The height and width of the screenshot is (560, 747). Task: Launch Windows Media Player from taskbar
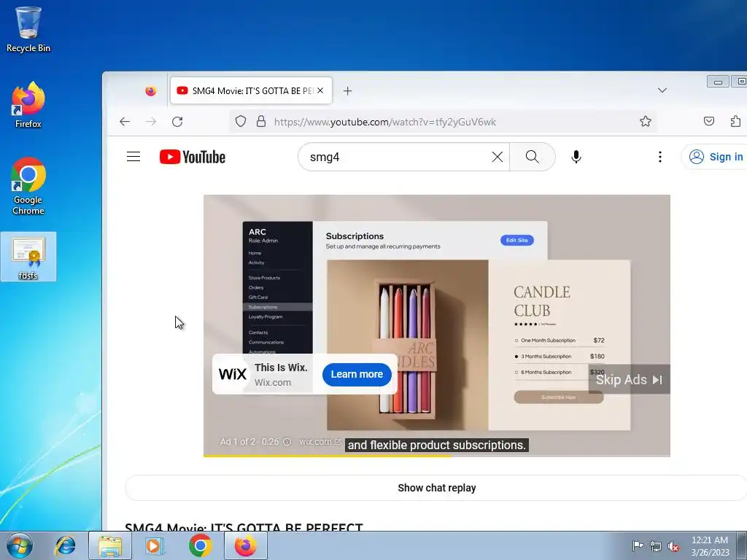155,545
